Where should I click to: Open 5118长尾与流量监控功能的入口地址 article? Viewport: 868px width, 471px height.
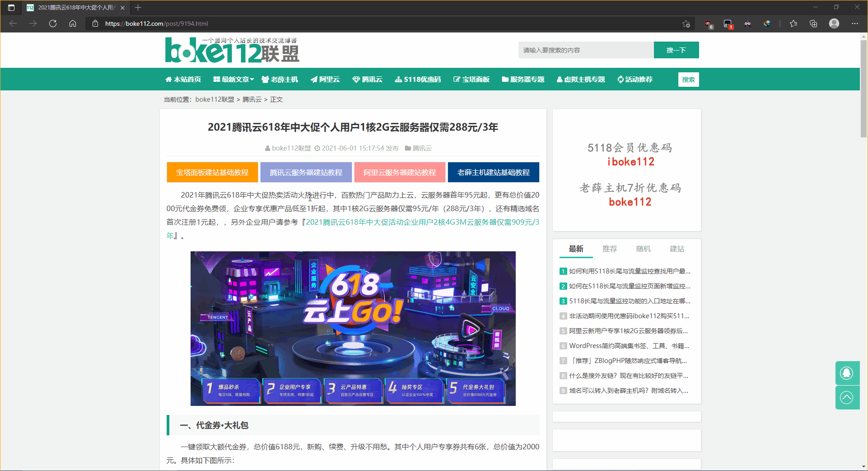point(630,301)
